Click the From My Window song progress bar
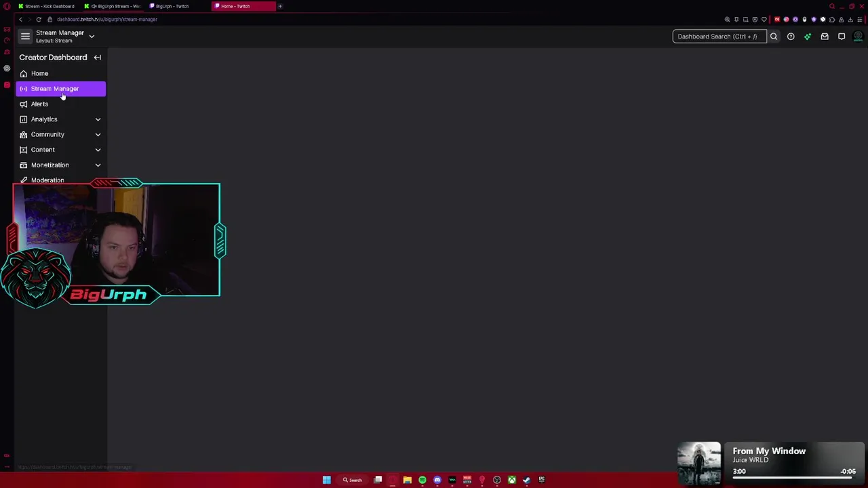This screenshot has width=868, height=488. coord(792,478)
